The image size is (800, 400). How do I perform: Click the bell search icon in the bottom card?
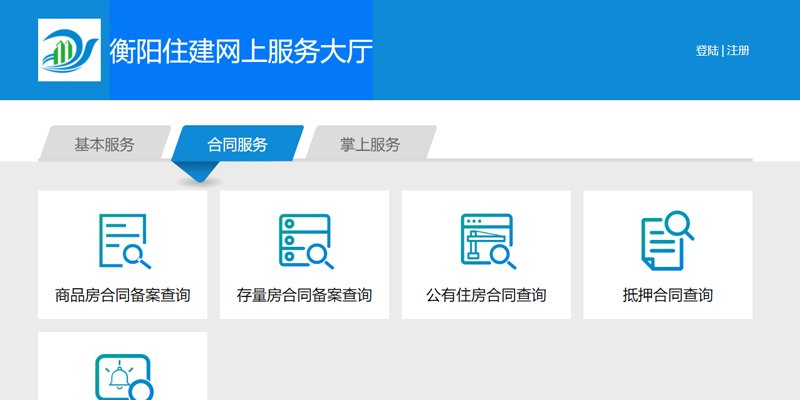(124, 377)
